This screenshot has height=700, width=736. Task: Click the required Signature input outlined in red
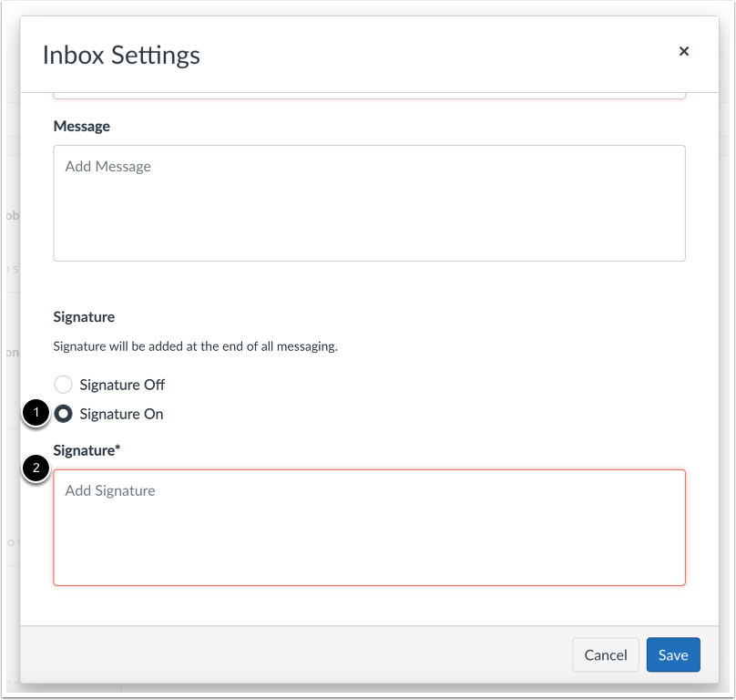pyautogui.click(x=369, y=524)
